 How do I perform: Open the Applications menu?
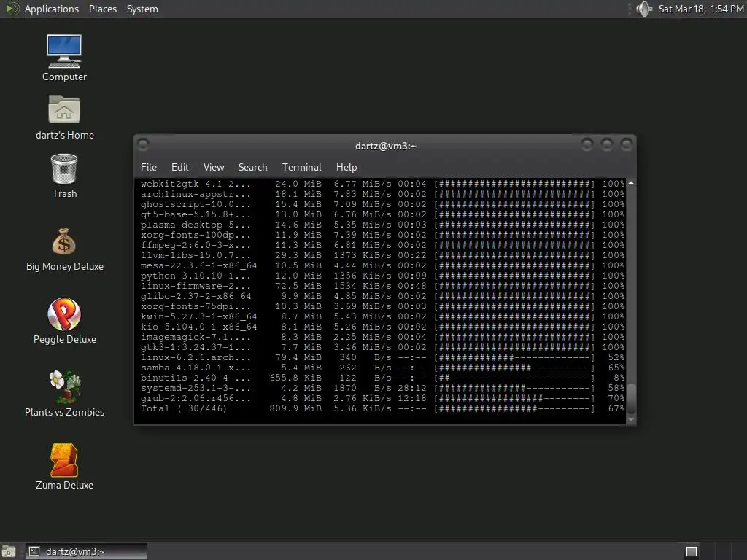click(52, 9)
